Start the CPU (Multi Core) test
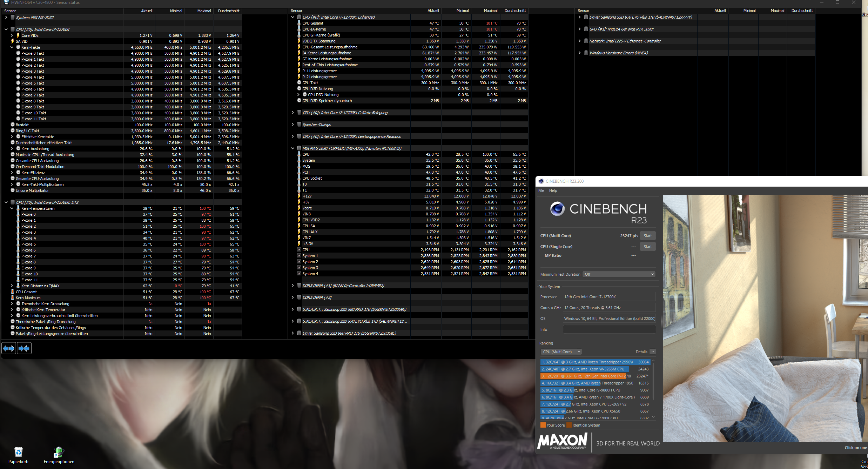Viewport: 868px width, 469px height. tap(647, 236)
